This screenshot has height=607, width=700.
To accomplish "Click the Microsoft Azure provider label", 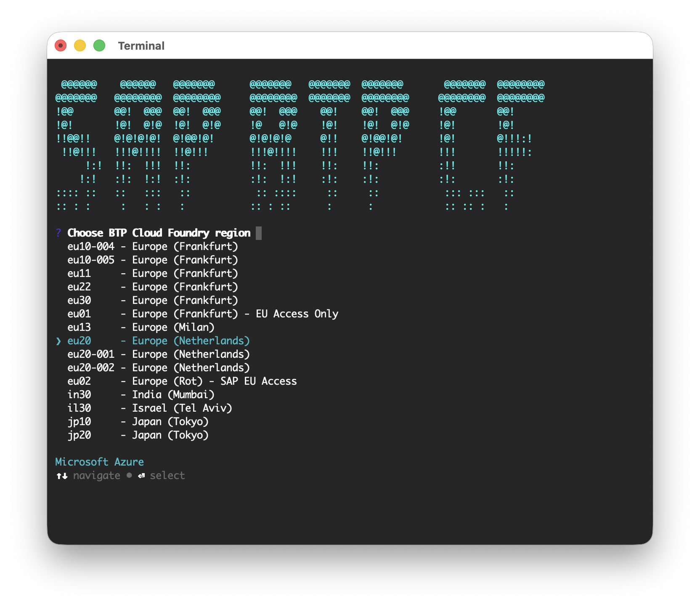I will point(100,462).
